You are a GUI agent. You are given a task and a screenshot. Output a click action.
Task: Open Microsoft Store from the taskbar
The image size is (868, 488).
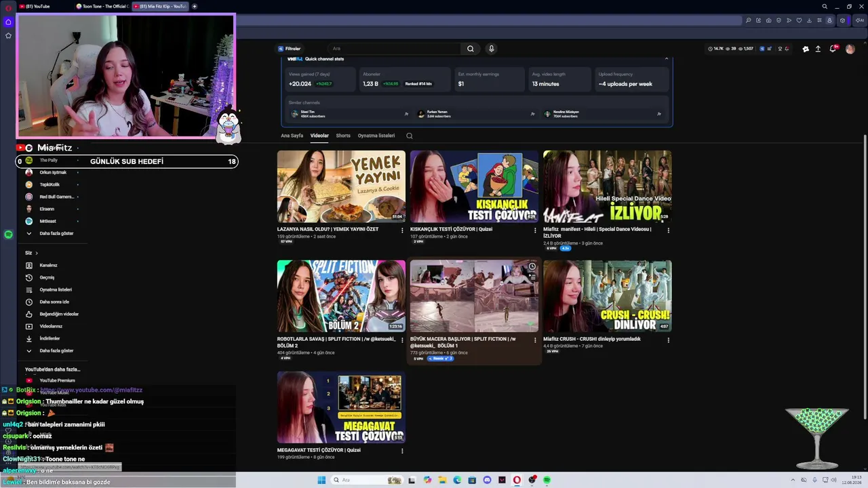pyautogui.click(x=472, y=480)
